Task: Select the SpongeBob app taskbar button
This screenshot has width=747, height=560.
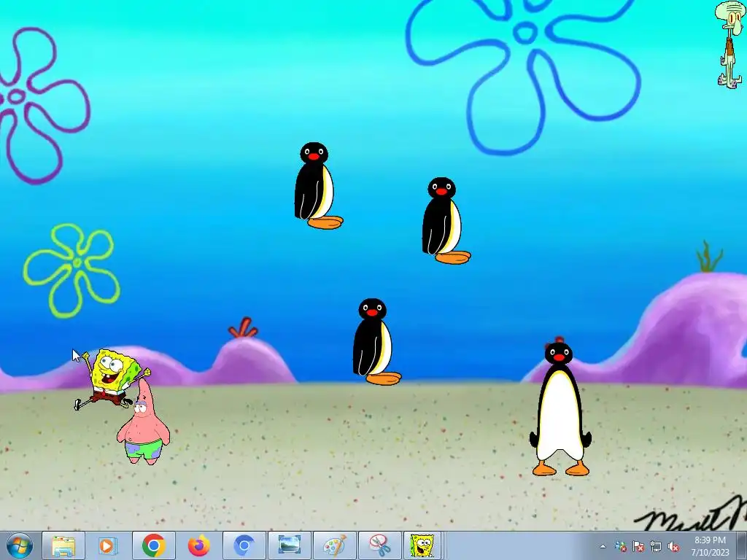Action: point(422,545)
